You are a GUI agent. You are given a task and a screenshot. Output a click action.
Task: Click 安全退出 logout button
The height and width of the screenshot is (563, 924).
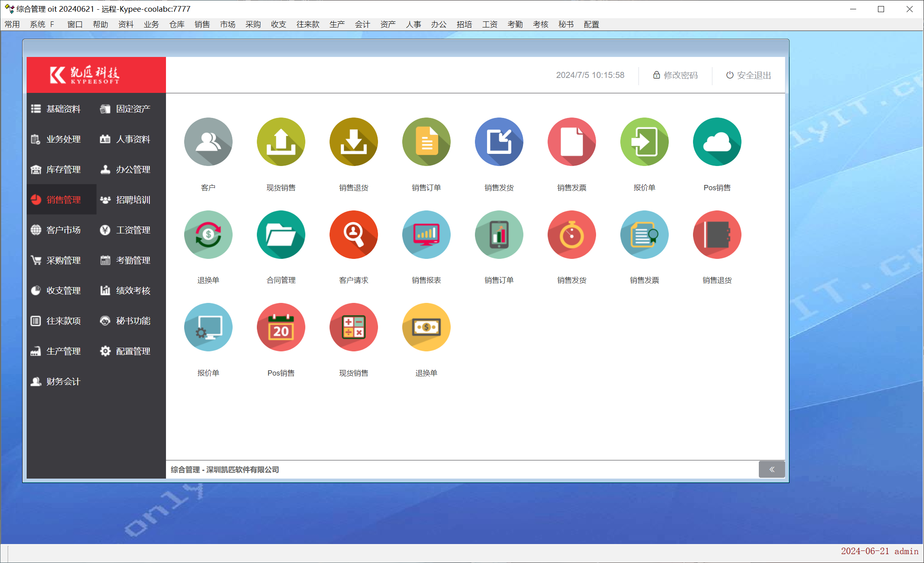(748, 76)
